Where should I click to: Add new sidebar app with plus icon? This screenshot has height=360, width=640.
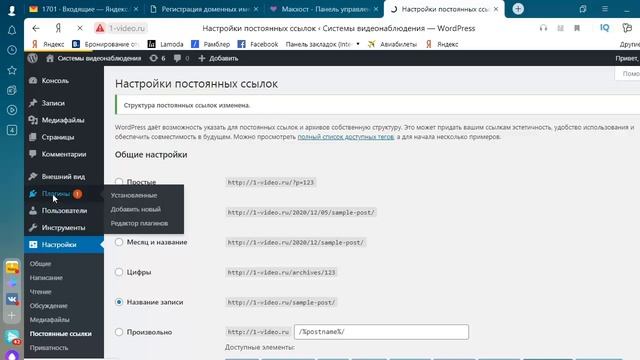click(x=12, y=316)
